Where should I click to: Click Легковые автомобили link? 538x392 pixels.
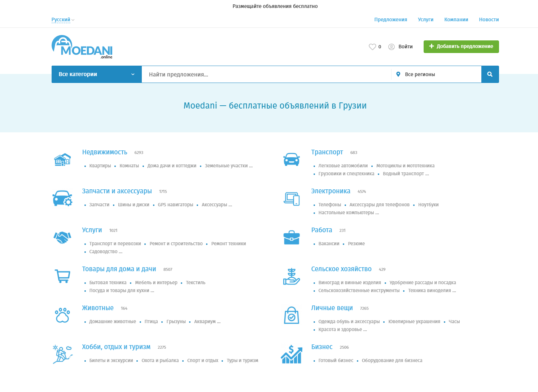(343, 166)
